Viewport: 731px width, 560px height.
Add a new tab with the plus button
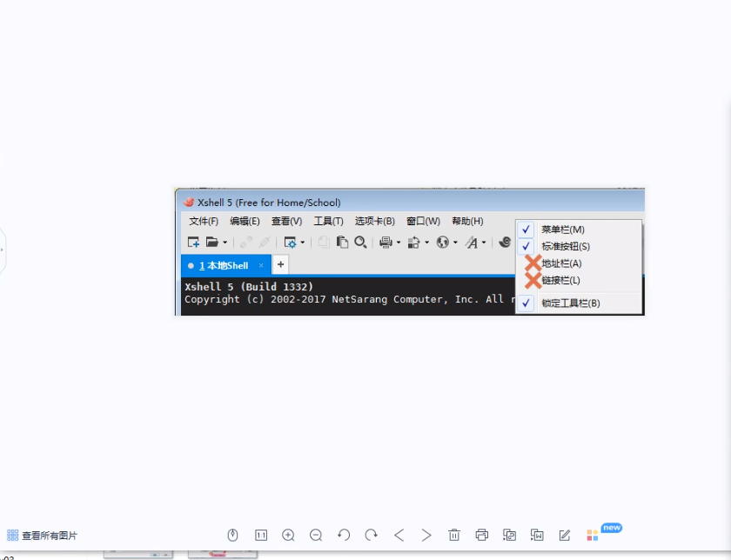click(x=280, y=264)
